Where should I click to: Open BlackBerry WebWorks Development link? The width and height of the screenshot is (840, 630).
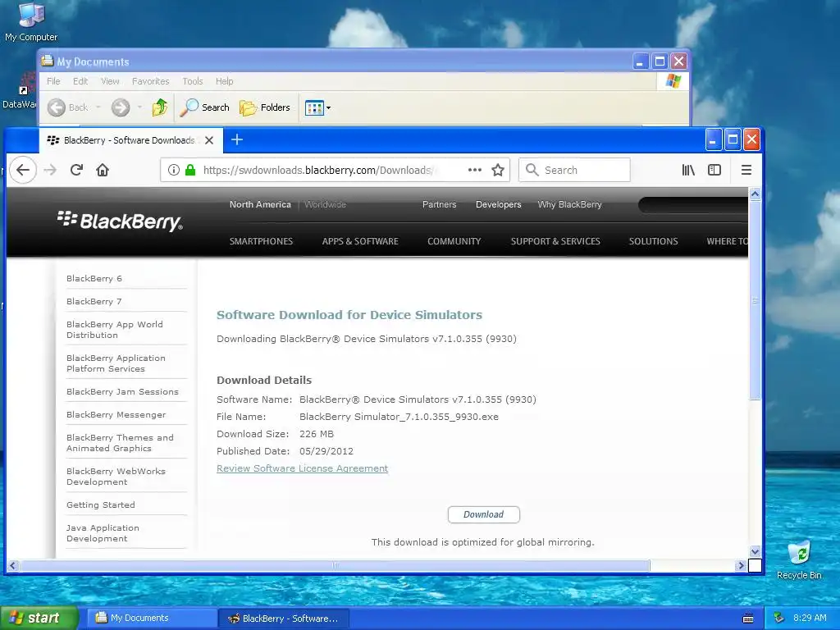116,477
